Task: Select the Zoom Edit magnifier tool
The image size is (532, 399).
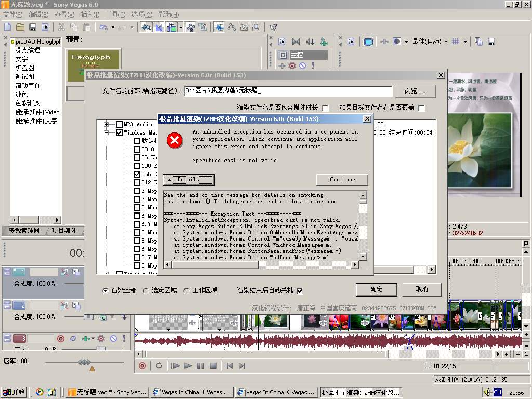Action: click(x=257, y=27)
